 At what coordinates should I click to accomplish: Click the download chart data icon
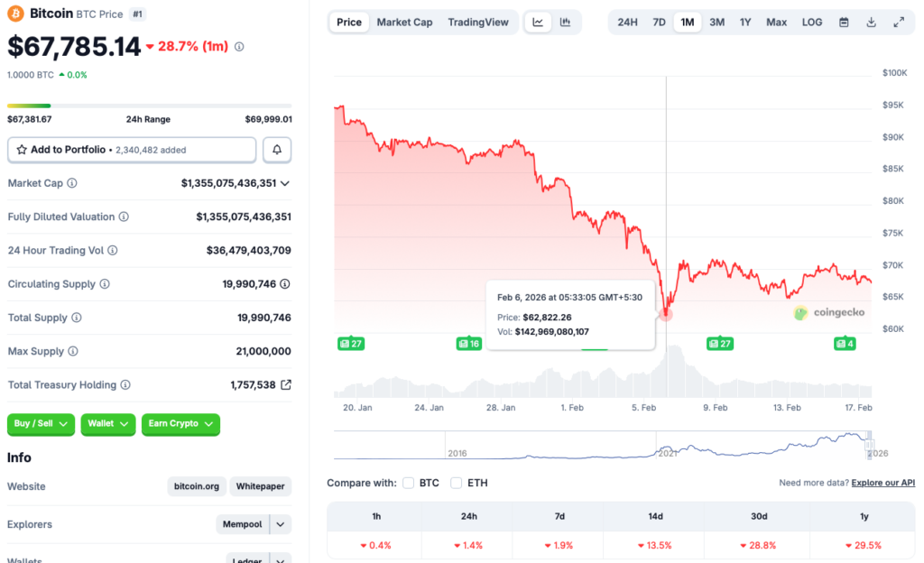coord(871,22)
